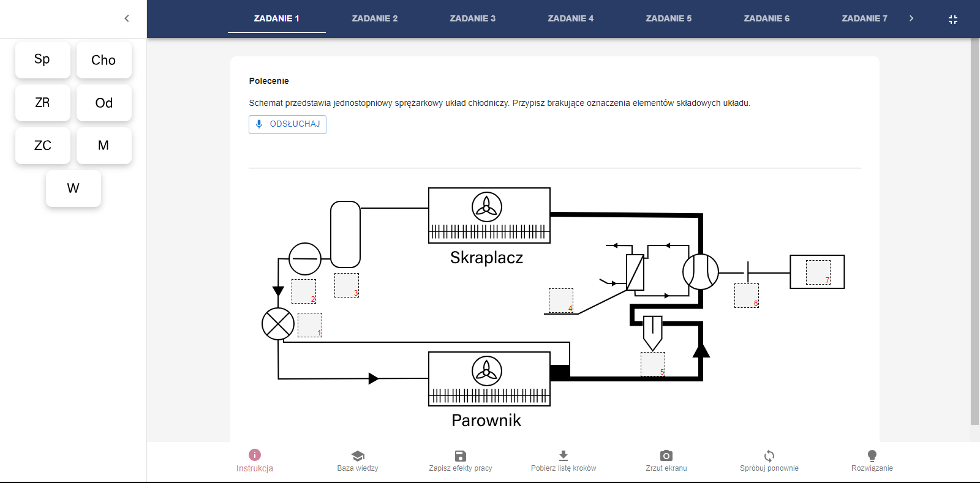Choose the ZR label tile

42,103
